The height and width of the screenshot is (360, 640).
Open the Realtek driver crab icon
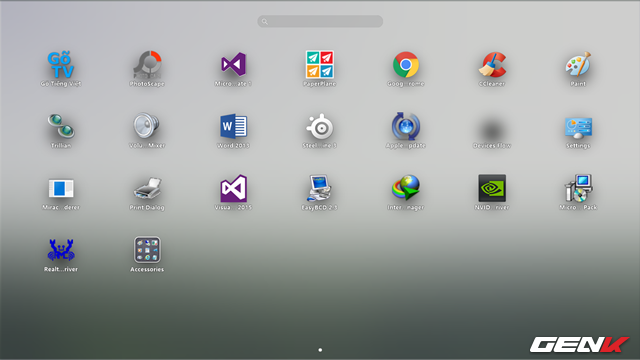point(61,250)
